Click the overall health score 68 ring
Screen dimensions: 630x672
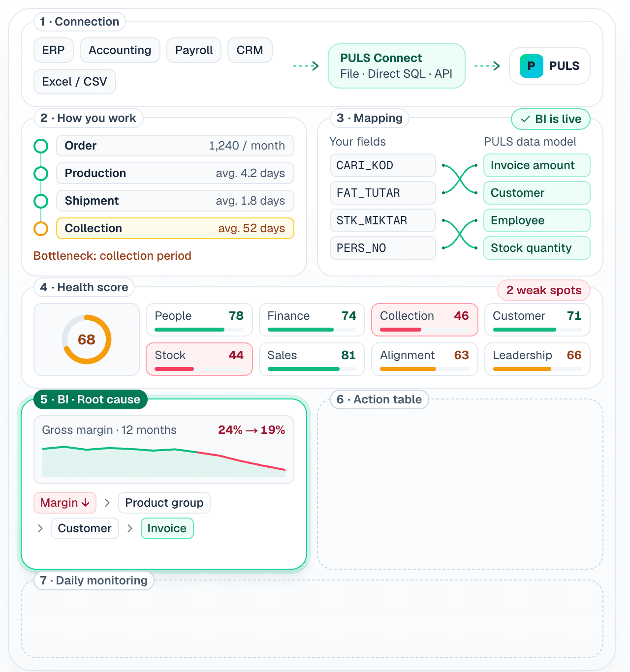click(x=87, y=339)
